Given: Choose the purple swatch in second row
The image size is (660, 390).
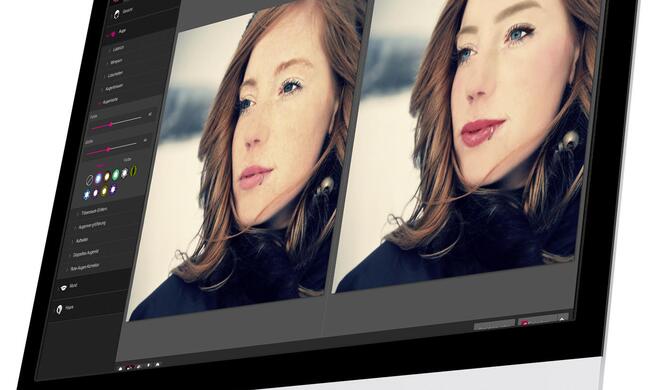Looking at the screenshot, I should [x=113, y=189].
